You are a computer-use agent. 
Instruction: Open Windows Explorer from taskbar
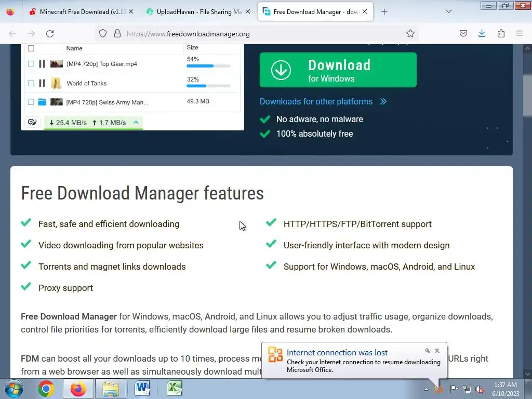click(x=111, y=389)
